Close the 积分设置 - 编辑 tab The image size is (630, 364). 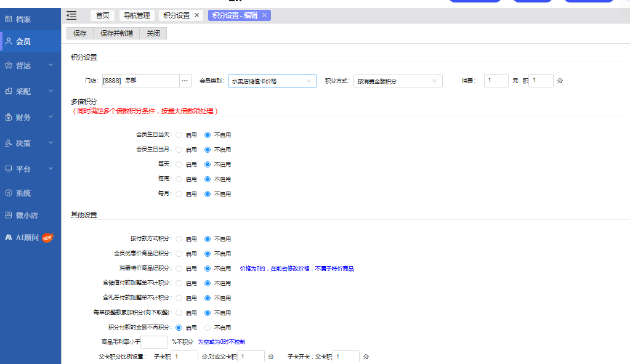click(x=264, y=15)
